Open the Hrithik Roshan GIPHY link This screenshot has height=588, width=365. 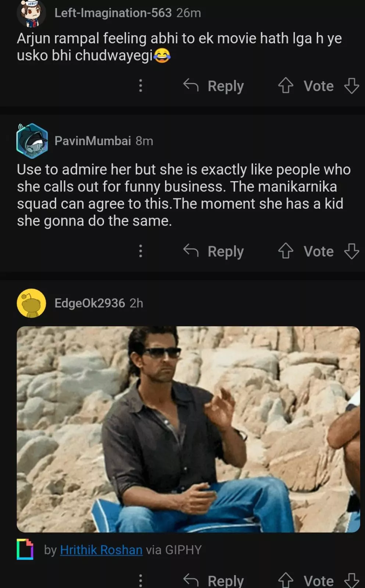101,550
